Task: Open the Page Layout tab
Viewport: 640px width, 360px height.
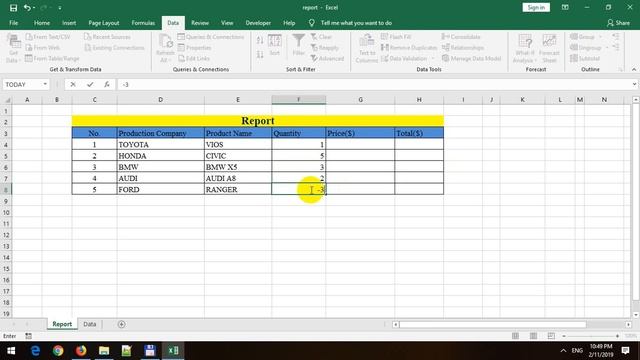Action: point(104,23)
